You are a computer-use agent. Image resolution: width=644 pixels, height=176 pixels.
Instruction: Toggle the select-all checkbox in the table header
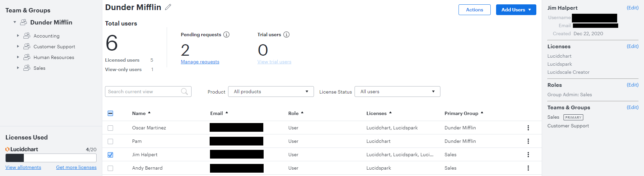click(x=110, y=113)
